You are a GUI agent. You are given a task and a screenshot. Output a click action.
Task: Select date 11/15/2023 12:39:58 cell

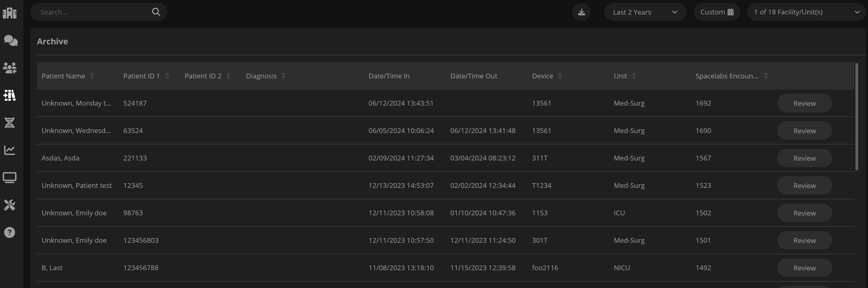pos(483,268)
